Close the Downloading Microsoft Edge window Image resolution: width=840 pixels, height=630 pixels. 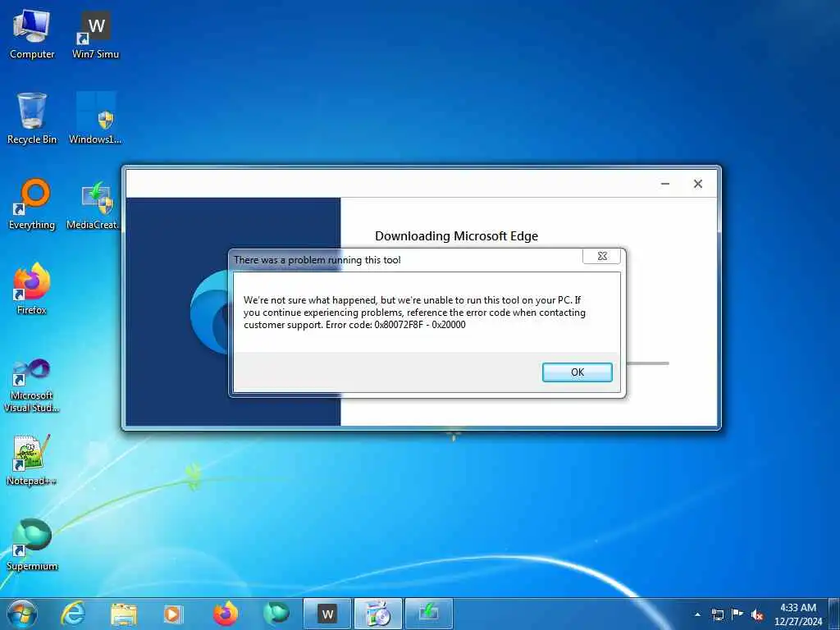tap(697, 184)
